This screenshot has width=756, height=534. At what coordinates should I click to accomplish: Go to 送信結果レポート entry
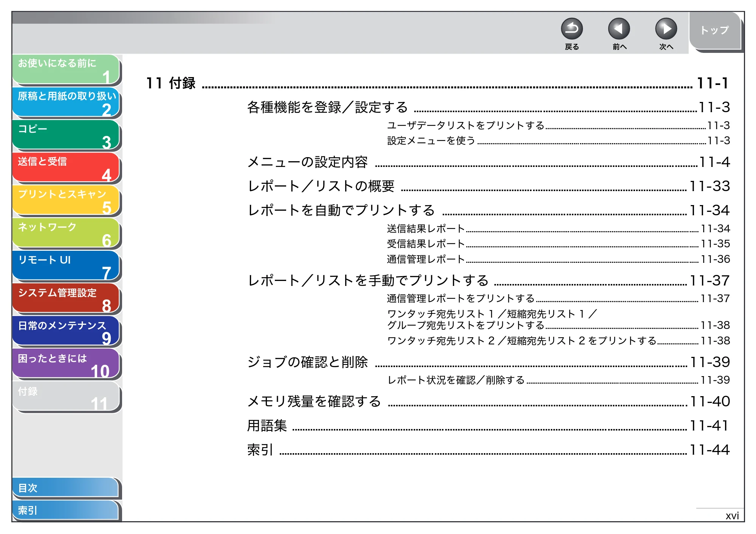558,228
